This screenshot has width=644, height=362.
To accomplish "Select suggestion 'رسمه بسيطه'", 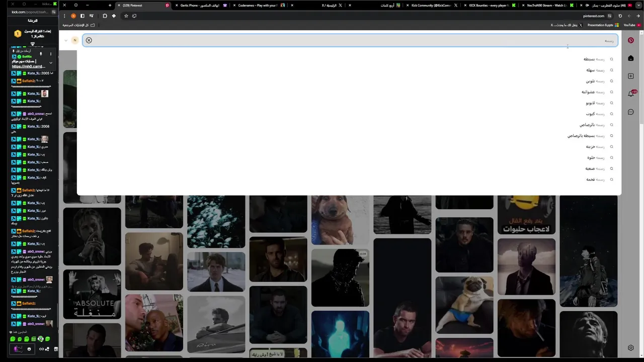I will click(594, 59).
